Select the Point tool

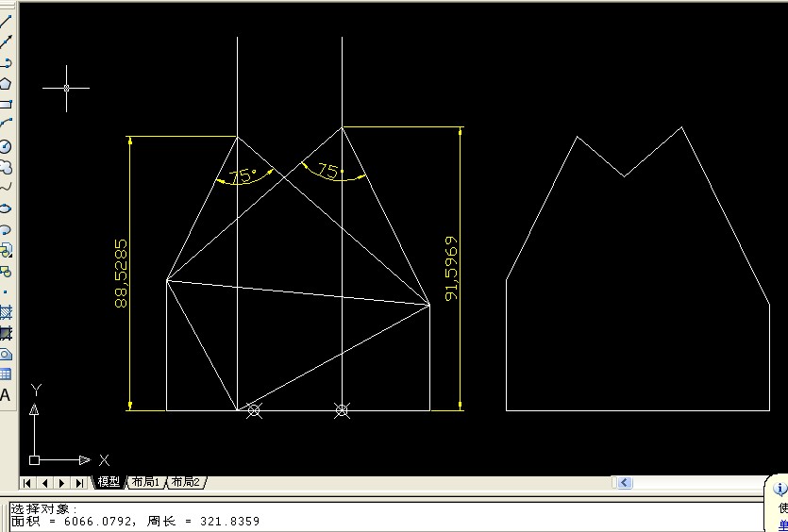point(6,291)
